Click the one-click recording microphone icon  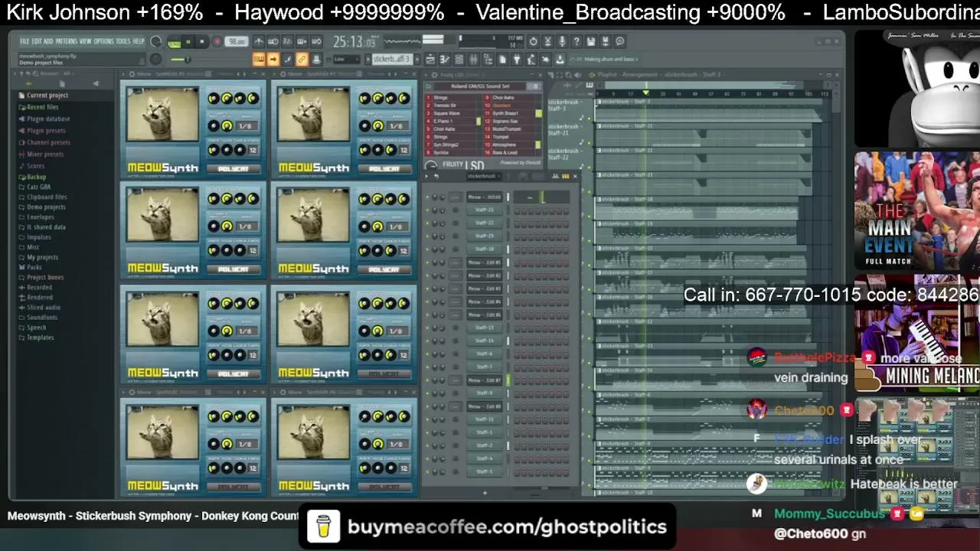pos(562,41)
